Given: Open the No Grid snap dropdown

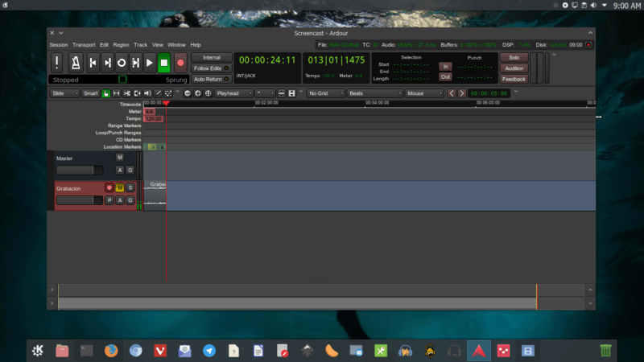Looking at the screenshot, I should [x=326, y=93].
